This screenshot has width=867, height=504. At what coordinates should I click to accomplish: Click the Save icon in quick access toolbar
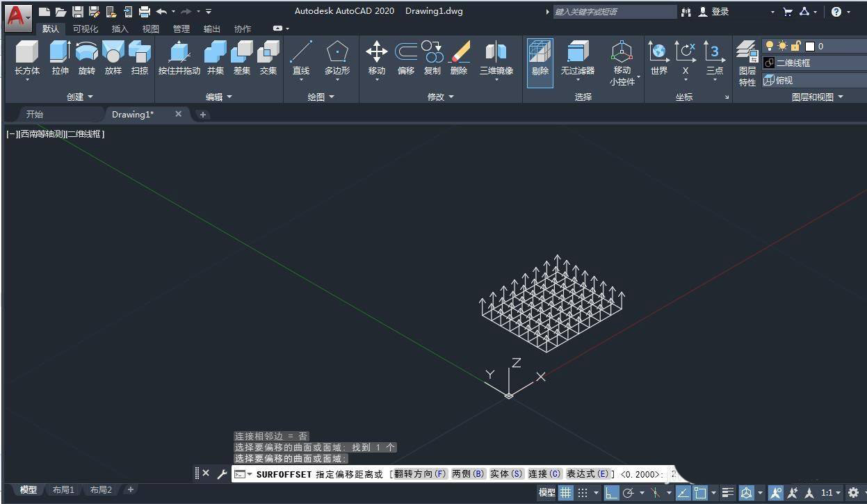click(x=77, y=12)
